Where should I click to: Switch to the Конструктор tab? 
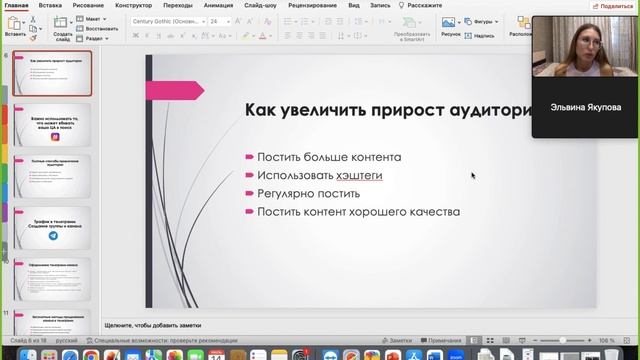[x=133, y=5]
